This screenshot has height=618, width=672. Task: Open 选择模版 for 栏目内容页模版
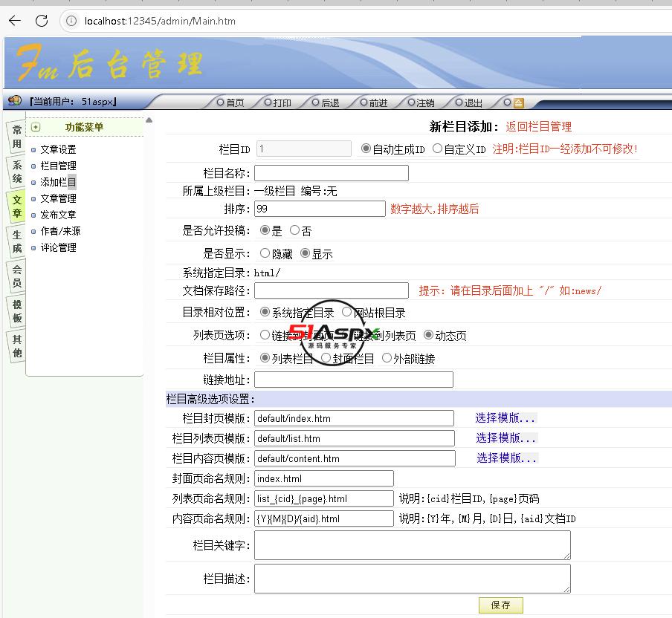click(506, 458)
